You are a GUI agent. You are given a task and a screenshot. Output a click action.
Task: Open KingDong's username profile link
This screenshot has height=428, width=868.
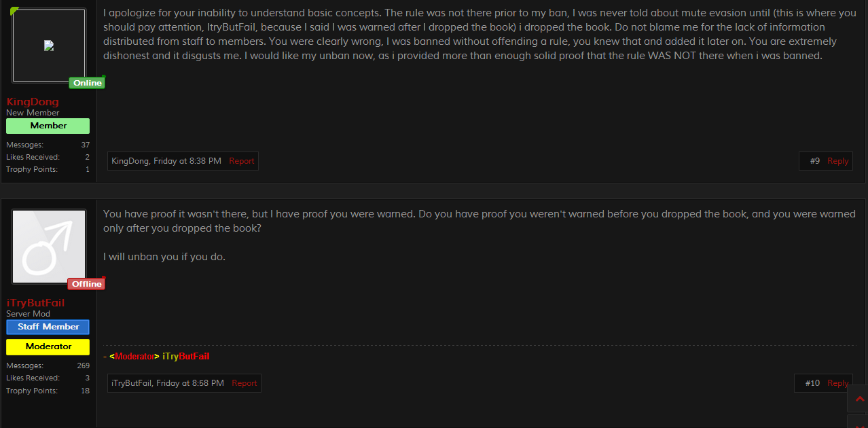click(33, 102)
